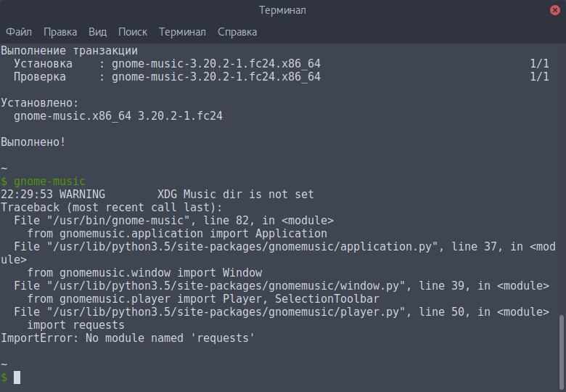Image resolution: width=566 pixels, height=392 pixels.
Task: Open the Справка help menu
Action: (237, 32)
